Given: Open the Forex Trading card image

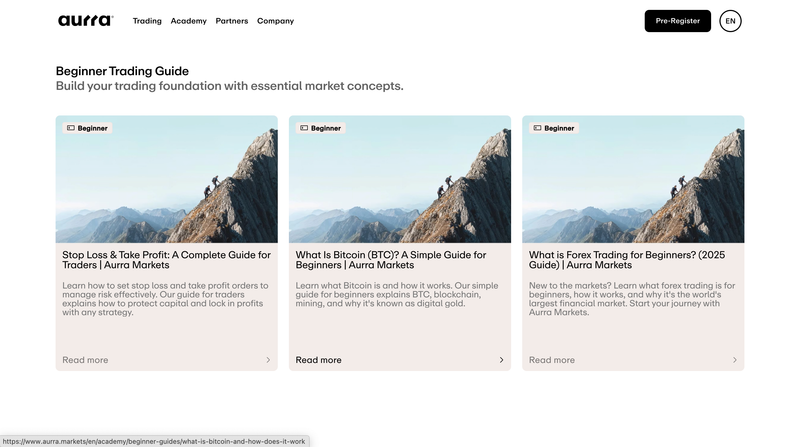Looking at the screenshot, I should click(633, 179).
